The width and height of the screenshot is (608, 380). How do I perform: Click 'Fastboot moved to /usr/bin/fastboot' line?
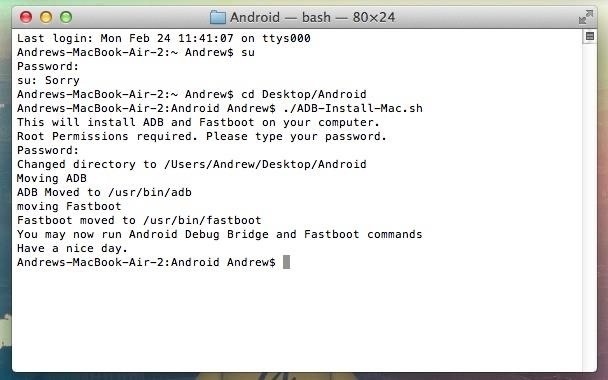click(139, 220)
